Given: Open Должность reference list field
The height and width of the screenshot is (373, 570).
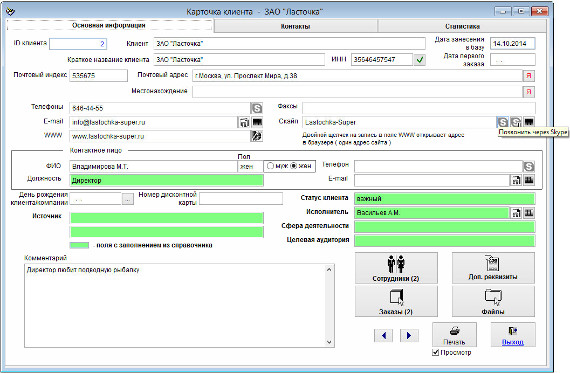Looking at the screenshot, I should (166, 180).
